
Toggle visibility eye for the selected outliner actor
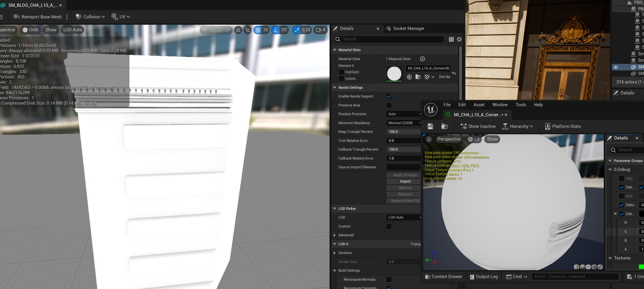pyautogui.click(x=616, y=67)
